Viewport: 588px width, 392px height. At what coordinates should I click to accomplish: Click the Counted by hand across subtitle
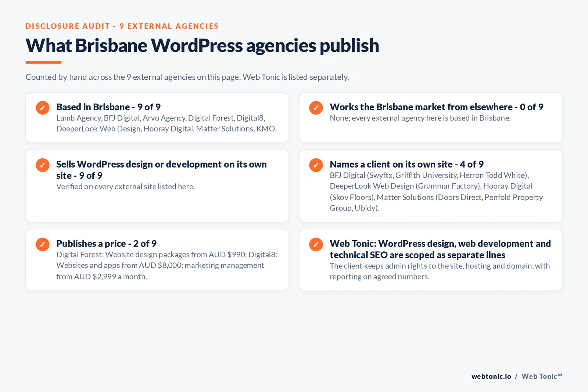[x=187, y=77]
